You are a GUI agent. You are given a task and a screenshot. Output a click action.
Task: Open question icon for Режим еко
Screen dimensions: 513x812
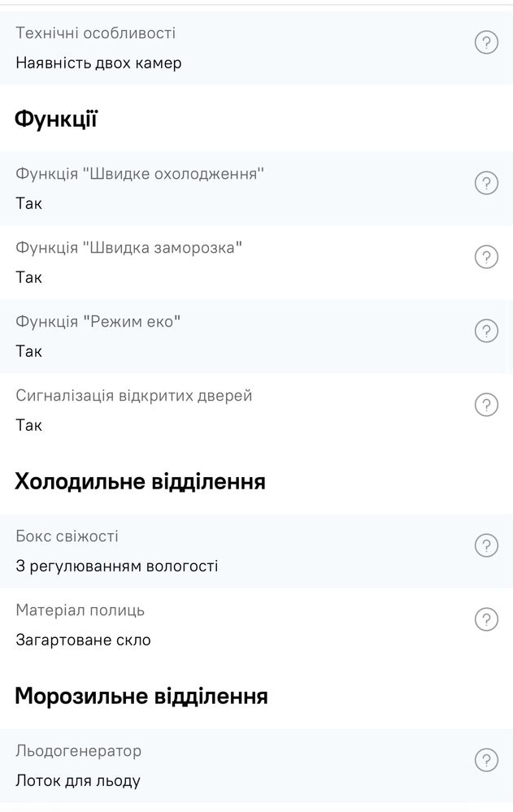pos(486,331)
